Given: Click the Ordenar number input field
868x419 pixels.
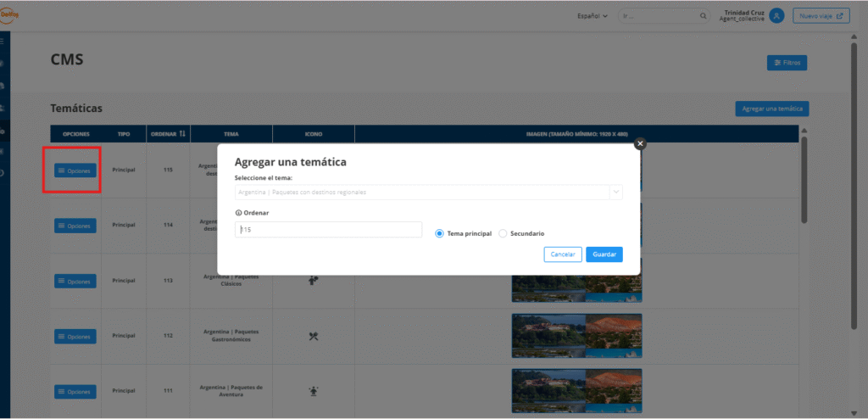Looking at the screenshot, I should coord(328,230).
